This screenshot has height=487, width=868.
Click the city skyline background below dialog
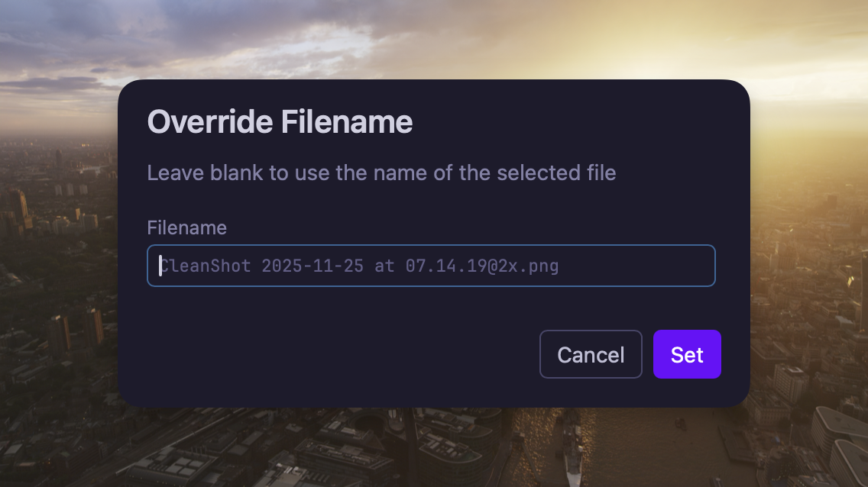(x=428, y=450)
